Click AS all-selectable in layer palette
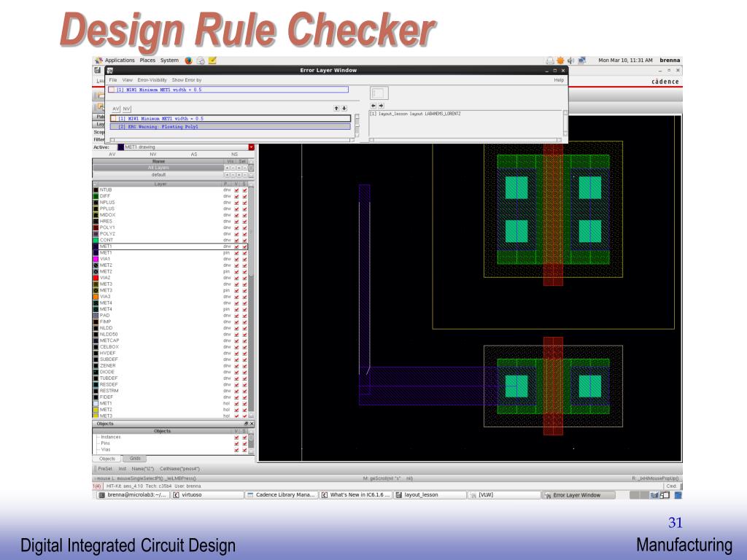This screenshot has height=560, width=747. point(194,155)
